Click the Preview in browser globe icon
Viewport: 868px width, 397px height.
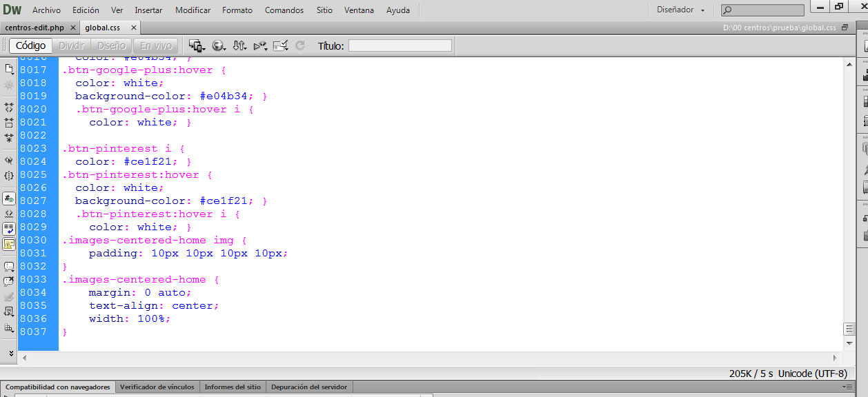tap(219, 45)
